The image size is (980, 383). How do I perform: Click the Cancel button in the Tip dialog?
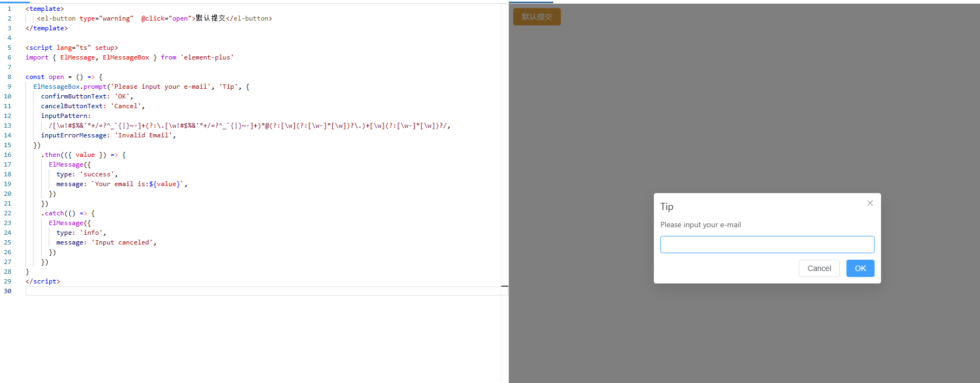coord(819,268)
